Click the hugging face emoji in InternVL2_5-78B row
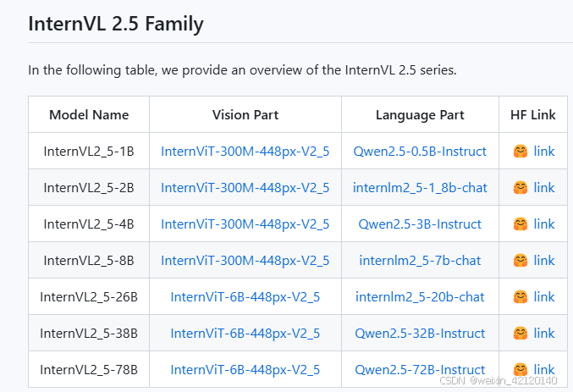This screenshot has height=392, width=573. click(521, 370)
